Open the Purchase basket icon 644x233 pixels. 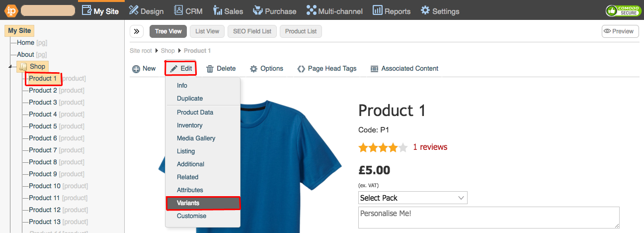click(257, 10)
